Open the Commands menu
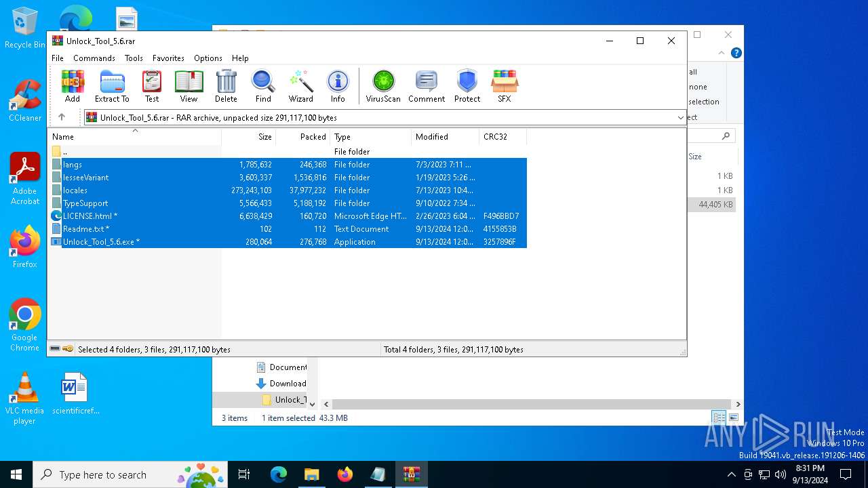 pos(94,58)
